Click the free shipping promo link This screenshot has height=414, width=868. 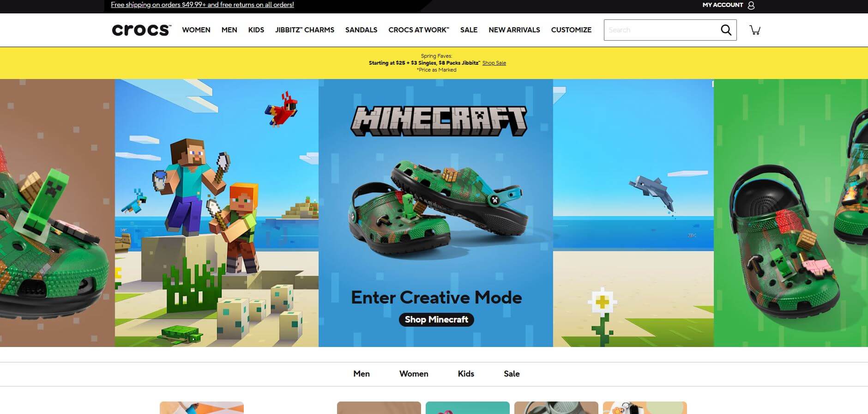coord(202,5)
